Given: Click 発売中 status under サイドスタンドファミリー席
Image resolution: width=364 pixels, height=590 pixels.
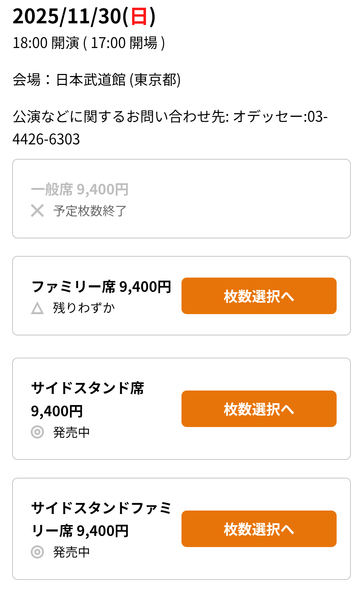Looking at the screenshot, I should (x=71, y=552).
